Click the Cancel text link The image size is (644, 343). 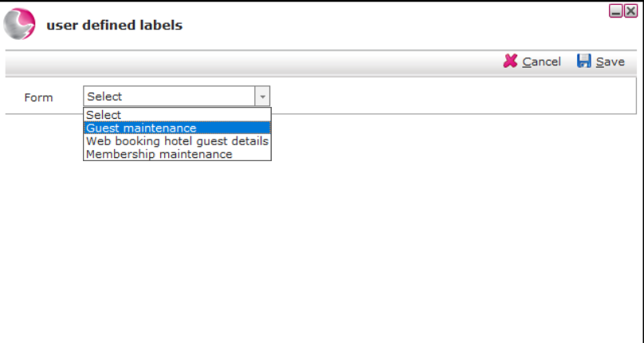pyautogui.click(x=541, y=61)
